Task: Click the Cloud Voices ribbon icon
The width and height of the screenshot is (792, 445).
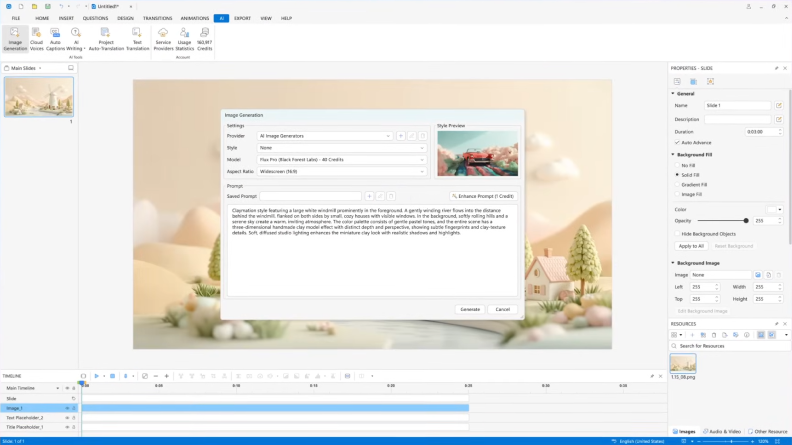Action: 36,38
